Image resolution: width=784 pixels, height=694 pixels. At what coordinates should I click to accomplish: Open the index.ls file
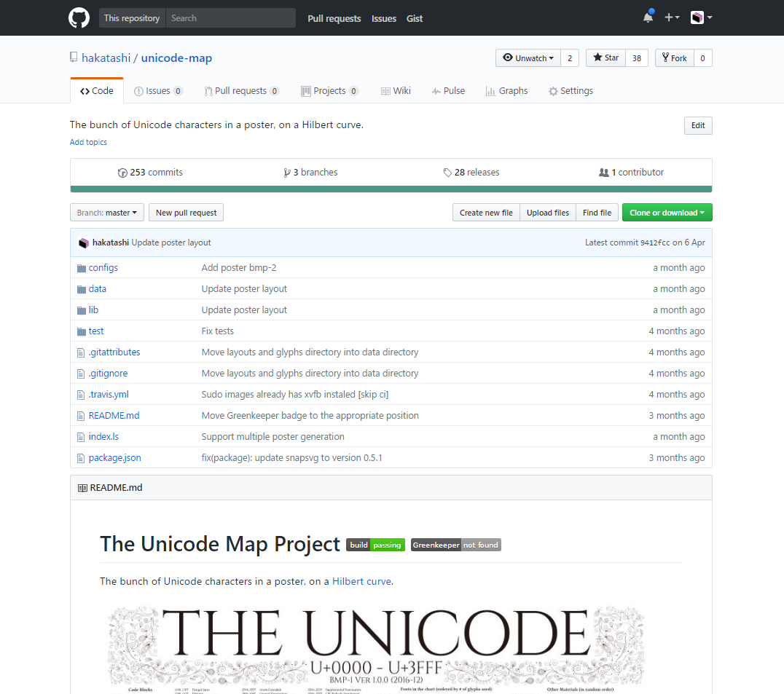(x=103, y=437)
